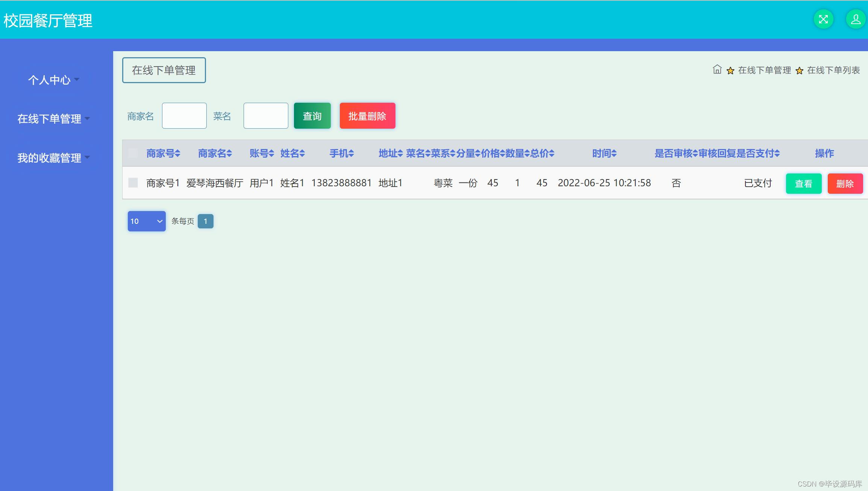Check the 商家号1 row checkbox
This screenshot has width=868, height=491.
[x=133, y=183]
